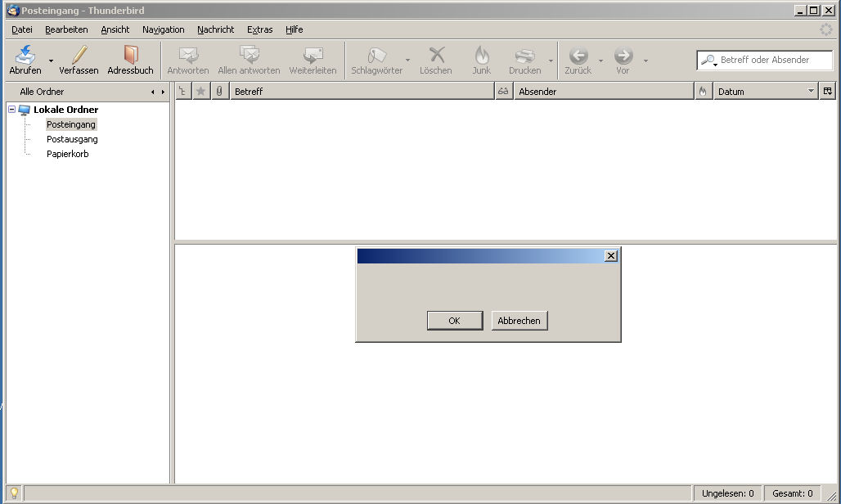Collapse the Lokale Ordner tree
The height and width of the screenshot is (504, 841).
pos(11,109)
